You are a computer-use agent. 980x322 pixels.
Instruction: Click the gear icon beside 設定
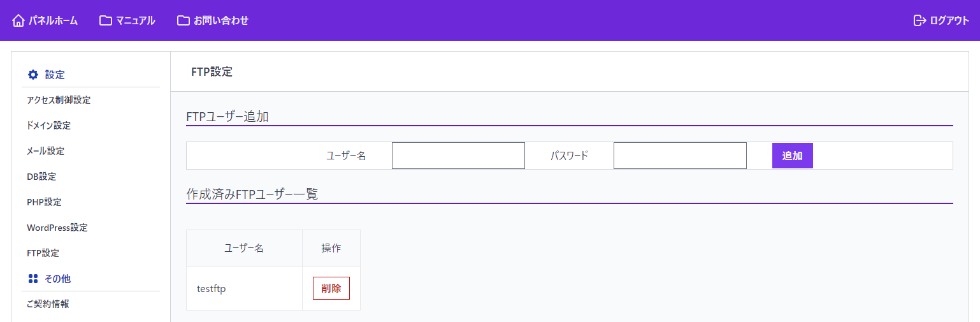[33, 75]
